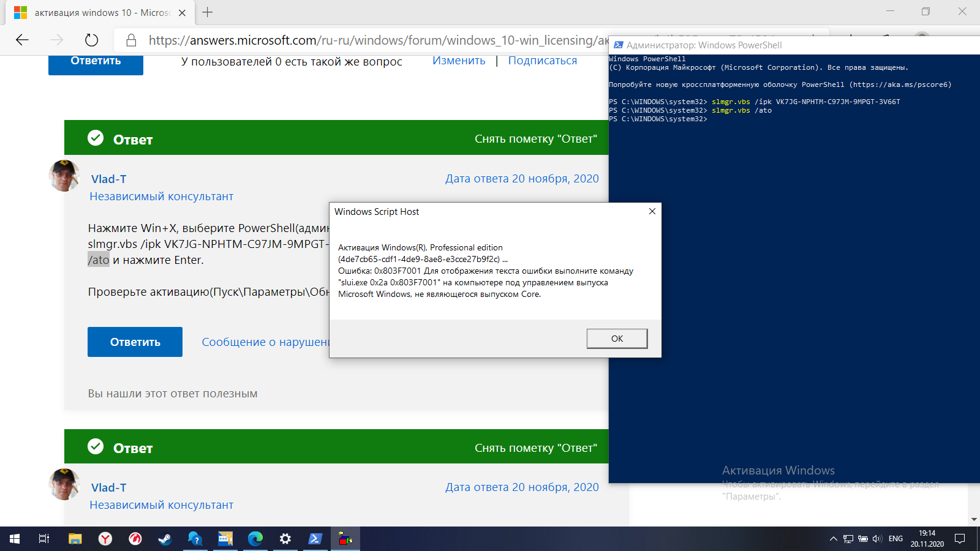Click the first answer's date, 20 ноября, 2020
The width and height of the screenshot is (980, 551).
point(522,179)
